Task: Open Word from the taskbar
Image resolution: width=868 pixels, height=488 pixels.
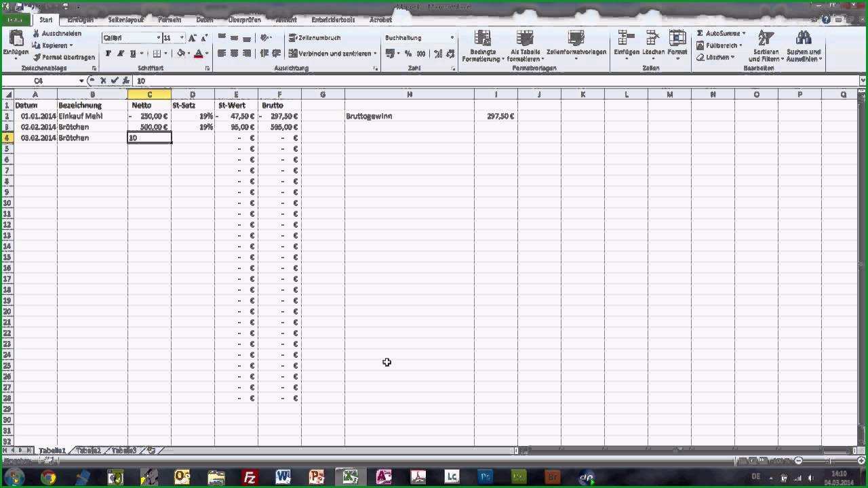Action: pos(283,477)
